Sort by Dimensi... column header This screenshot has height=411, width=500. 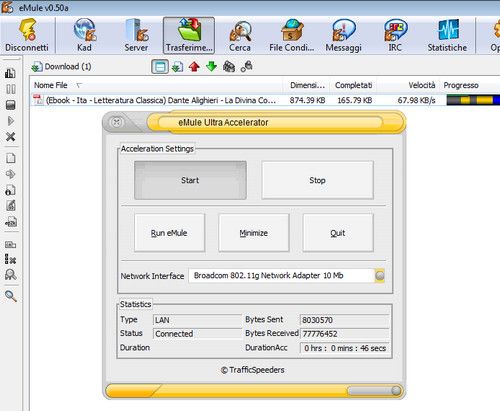tap(307, 85)
